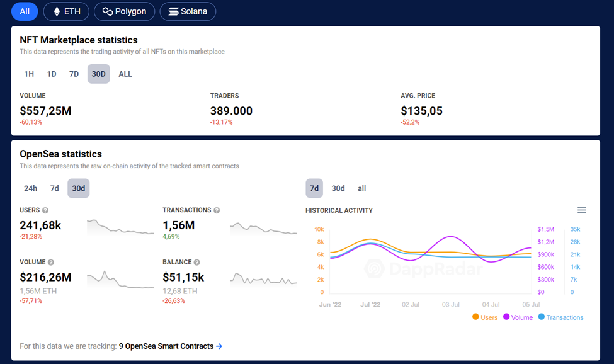Viewport: 614px width, 364px height.
Task: Set OpenSea statistics to 24h
Action: pos(30,188)
